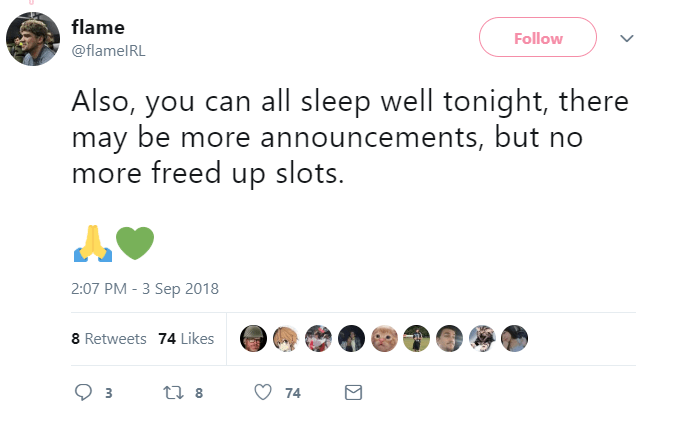Send tweet via direct message envelope icon
The image size is (675, 425).
pos(351,393)
